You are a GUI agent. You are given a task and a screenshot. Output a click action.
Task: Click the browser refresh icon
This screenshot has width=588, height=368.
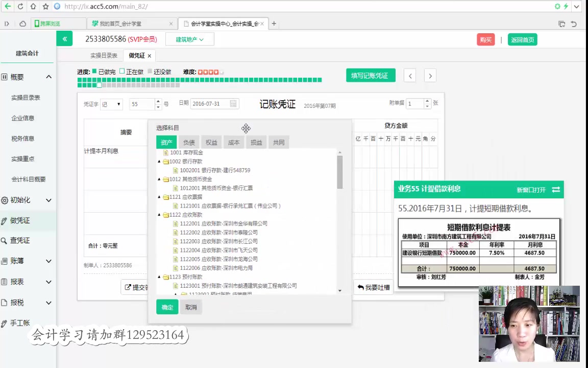click(20, 6)
